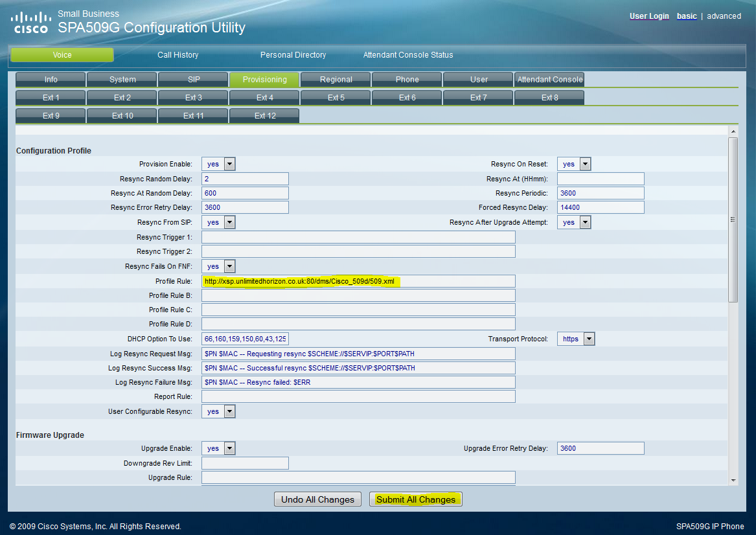Screen dimensions: 756x535
Task: Click the Submit All Changes button
Action: coord(416,499)
